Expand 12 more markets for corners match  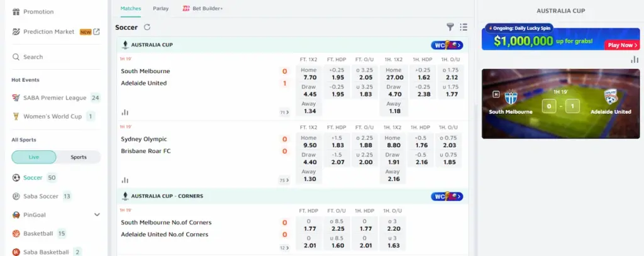[x=284, y=248]
